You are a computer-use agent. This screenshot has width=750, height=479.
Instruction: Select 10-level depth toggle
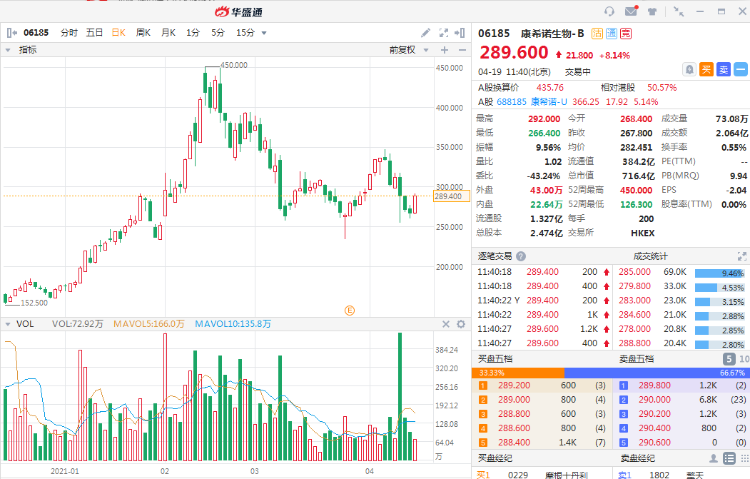point(744,359)
